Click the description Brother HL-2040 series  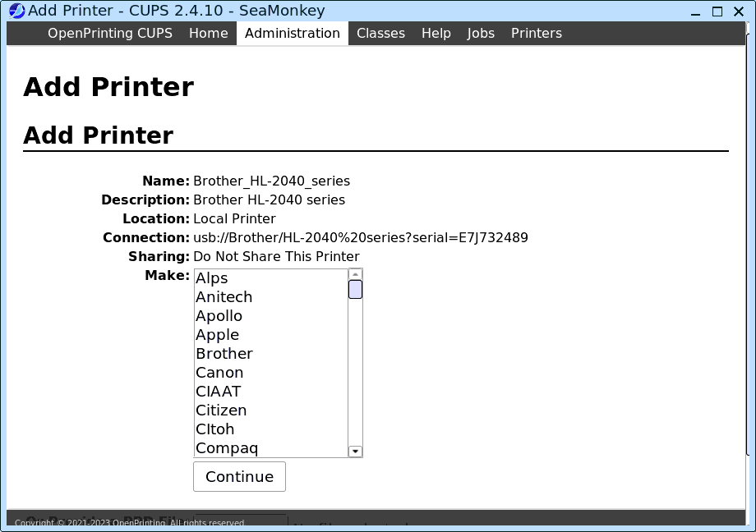pyautogui.click(x=269, y=199)
